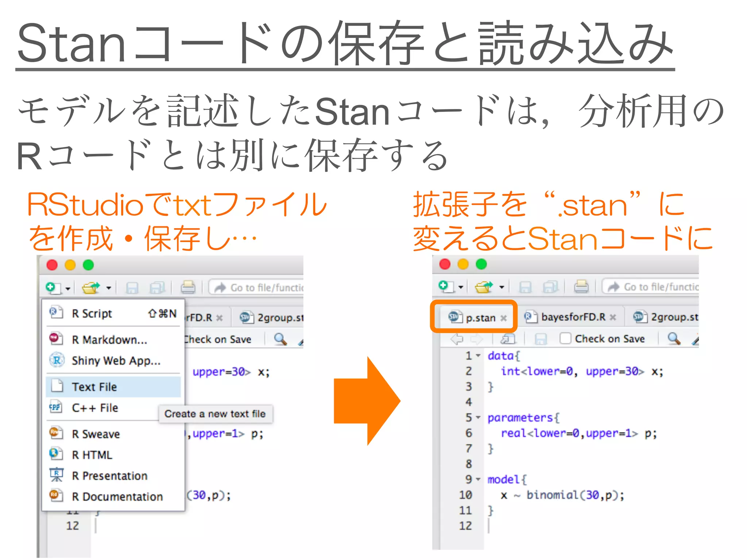
Task: Click Go to file/function field in right window
Action: [x=650, y=287]
